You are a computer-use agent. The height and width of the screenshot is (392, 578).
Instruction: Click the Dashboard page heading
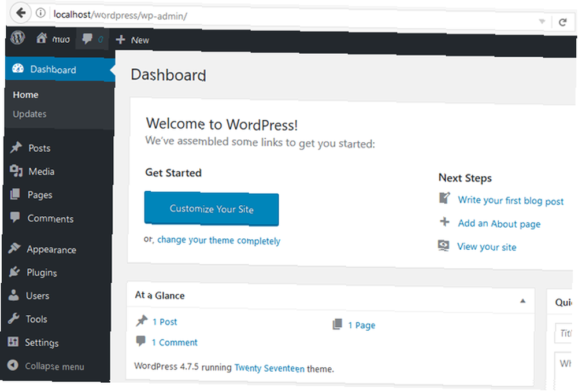pyautogui.click(x=168, y=75)
